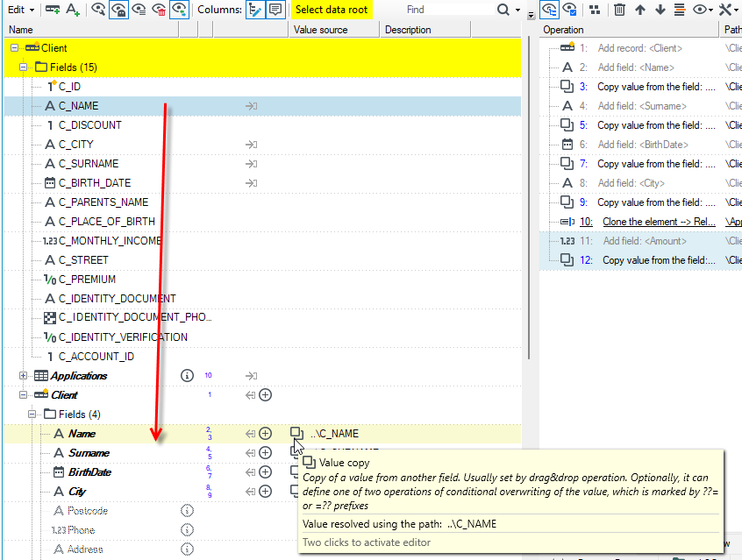Open the Clone the element operation link

[x=659, y=222]
